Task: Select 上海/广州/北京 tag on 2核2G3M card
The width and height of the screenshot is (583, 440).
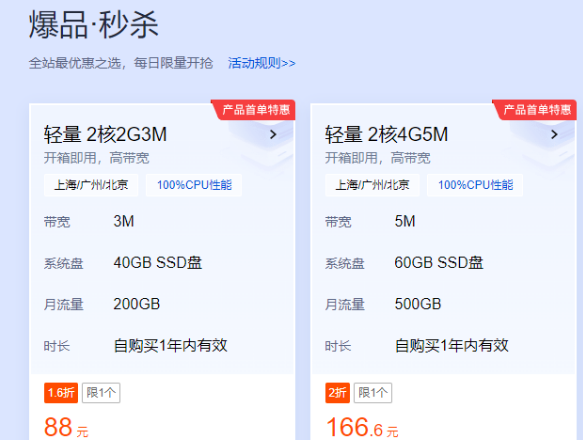Action: (x=91, y=185)
